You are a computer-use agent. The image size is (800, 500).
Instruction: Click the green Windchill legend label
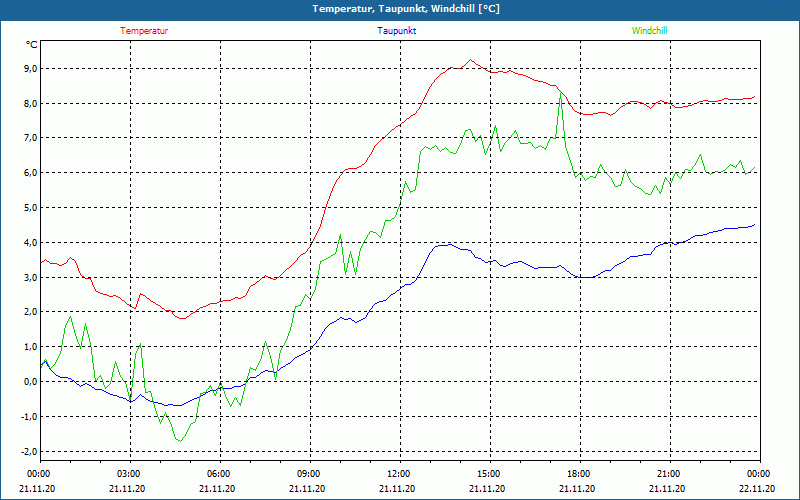(649, 31)
